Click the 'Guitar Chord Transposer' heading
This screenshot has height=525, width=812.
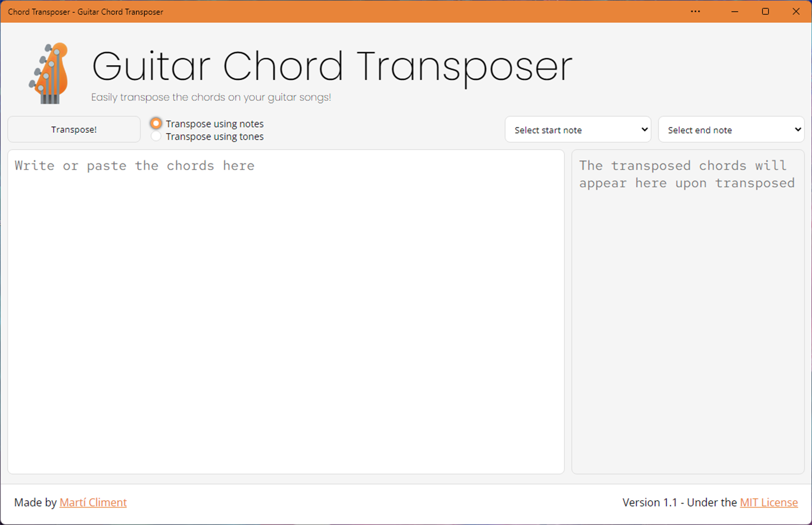(x=331, y=67)
